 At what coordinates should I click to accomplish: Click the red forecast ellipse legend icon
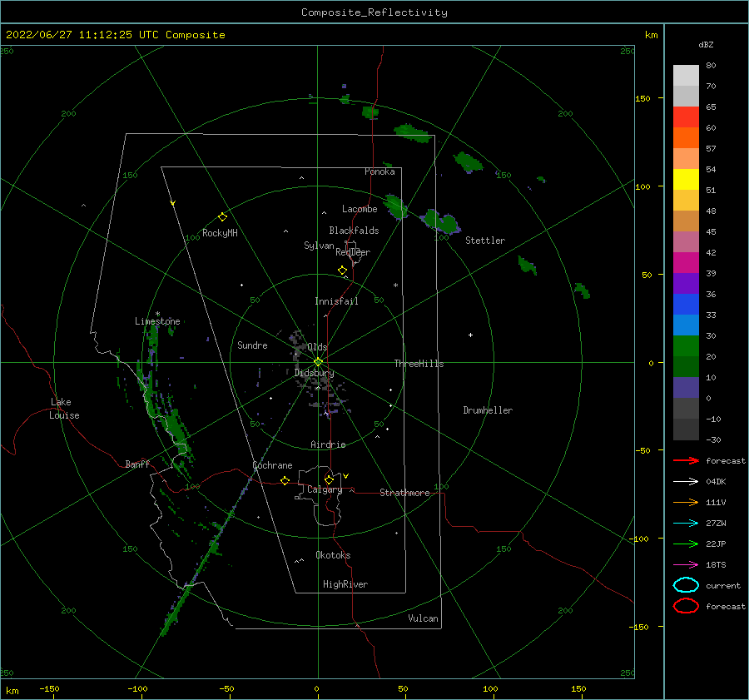[x=686, y=606]
